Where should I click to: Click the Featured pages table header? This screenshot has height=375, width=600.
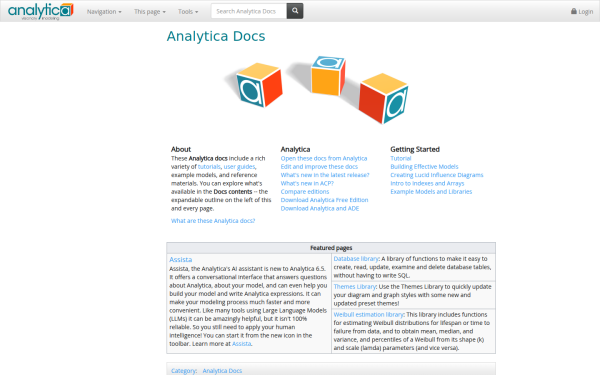[331, 248]
